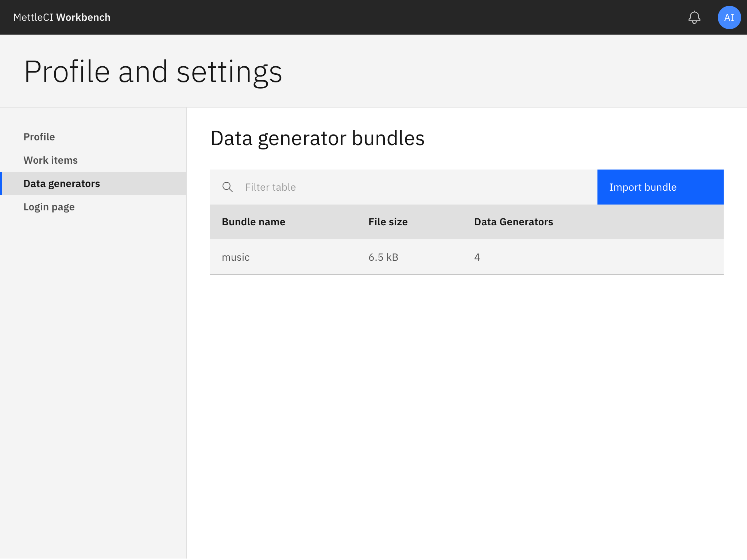Screen dimensions: 747x560
Task: Navigate to Work items
Action: point(50,160)
